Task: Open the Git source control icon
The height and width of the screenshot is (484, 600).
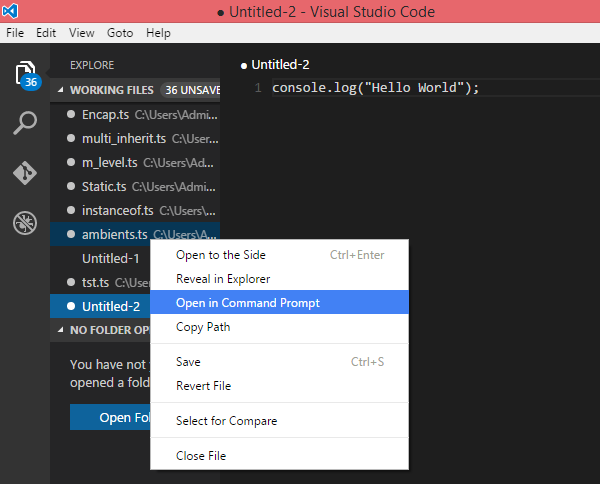Action: click(24, 172)
